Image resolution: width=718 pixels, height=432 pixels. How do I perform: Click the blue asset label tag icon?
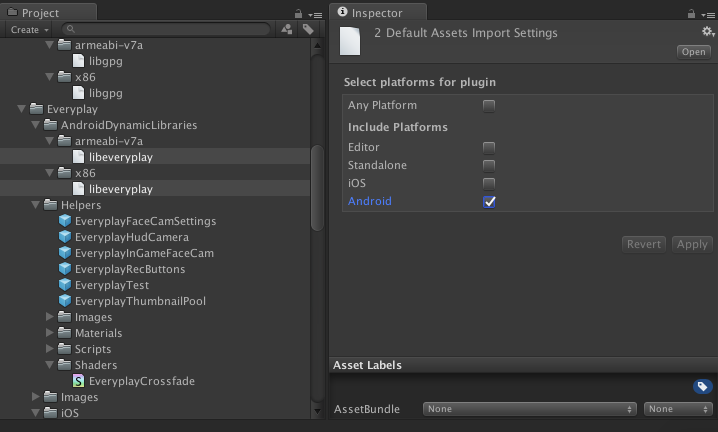(702, 387)
